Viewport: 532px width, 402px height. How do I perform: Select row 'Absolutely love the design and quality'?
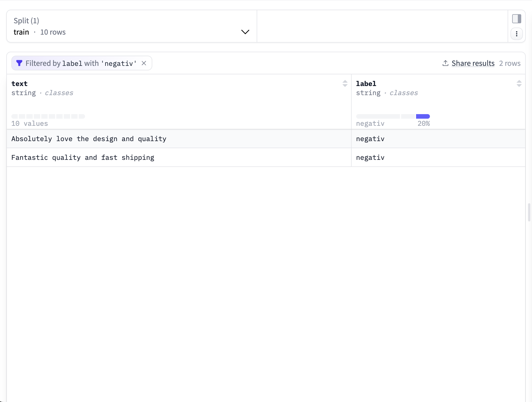click(x=89, y=139)
